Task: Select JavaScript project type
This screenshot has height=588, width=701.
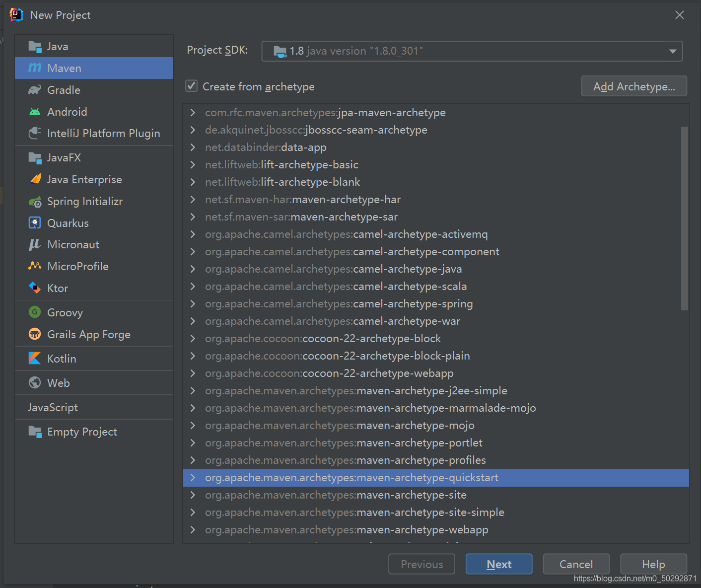Action: click(94, 407)
